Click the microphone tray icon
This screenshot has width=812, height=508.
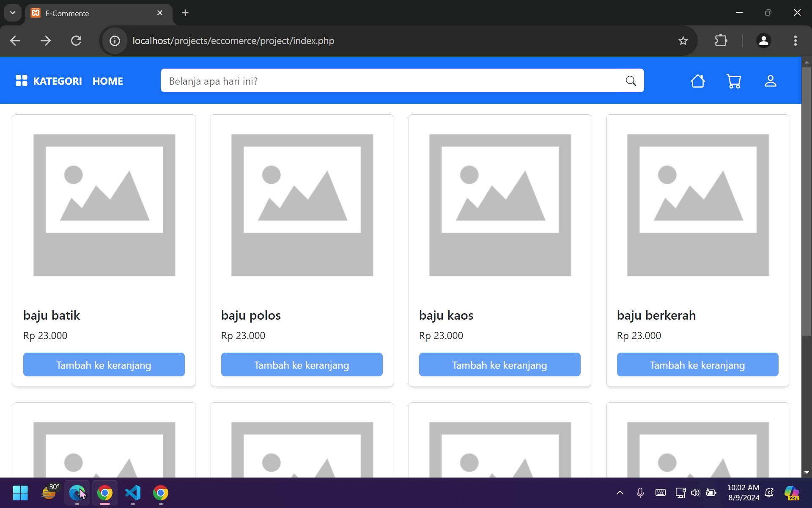point(640,492)
